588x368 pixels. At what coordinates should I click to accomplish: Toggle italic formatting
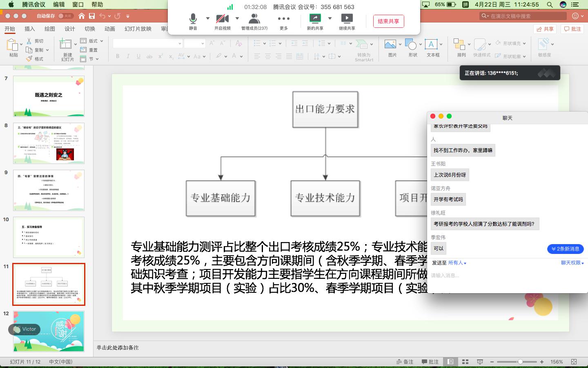[x=127, y=56]
